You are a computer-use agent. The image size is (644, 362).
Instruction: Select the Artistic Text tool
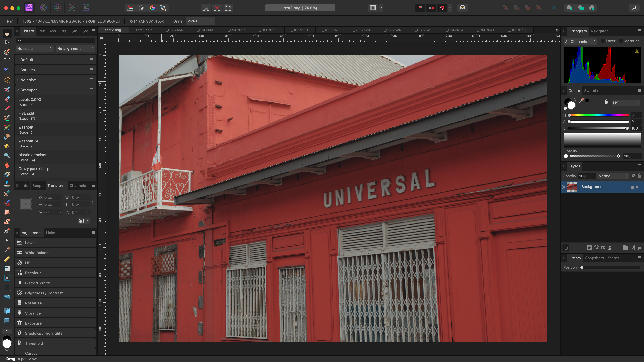coord(7,278)
